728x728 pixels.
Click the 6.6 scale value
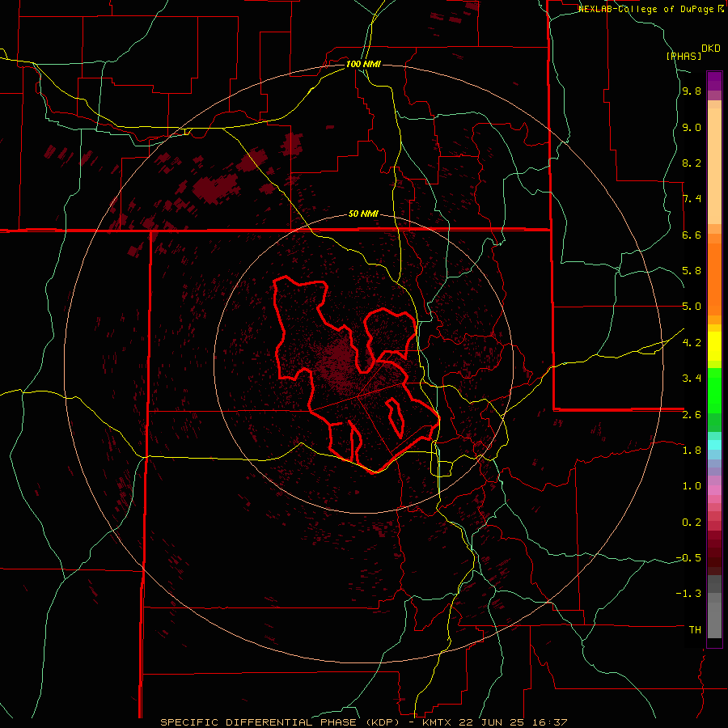tap(692, 235)
